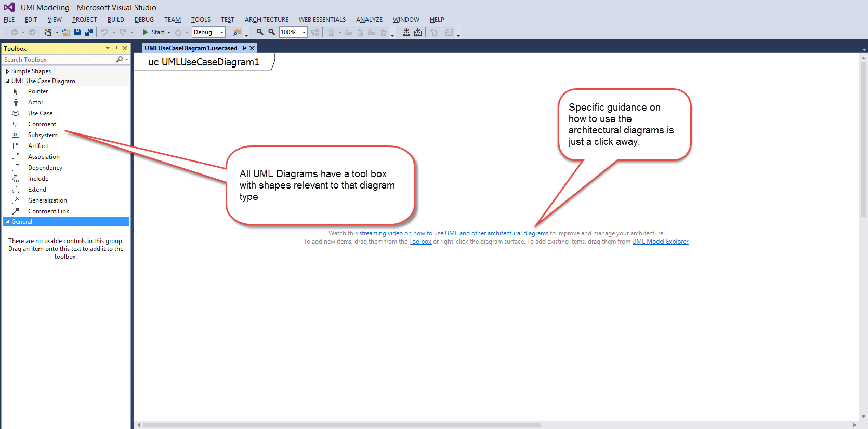Click the Navigate Backward toolbar icon
Viewport: 868px width, 429px height.
click(x=15, y=32)
